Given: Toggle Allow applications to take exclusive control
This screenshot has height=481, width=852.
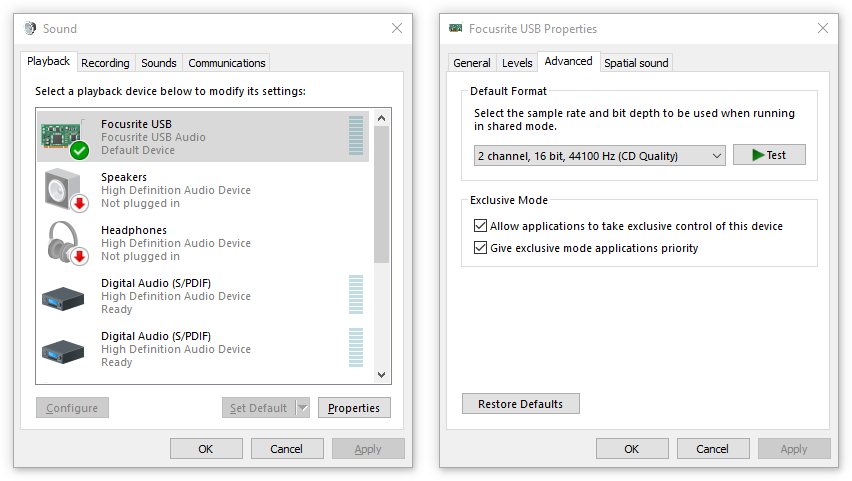Looking at the screenshot, I should click(x=480, y=226).
